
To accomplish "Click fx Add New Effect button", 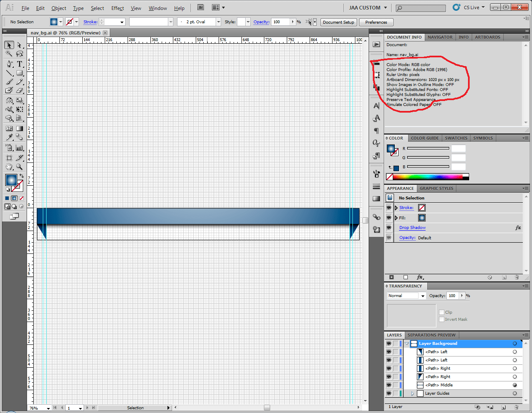I will (420, 277).
